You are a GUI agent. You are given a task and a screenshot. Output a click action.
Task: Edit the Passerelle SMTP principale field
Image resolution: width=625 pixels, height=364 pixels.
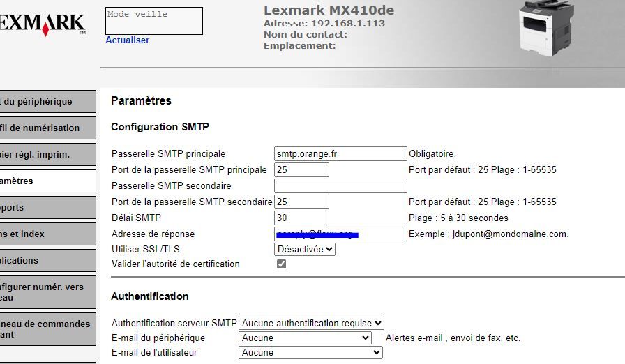(x=340, y=153)
